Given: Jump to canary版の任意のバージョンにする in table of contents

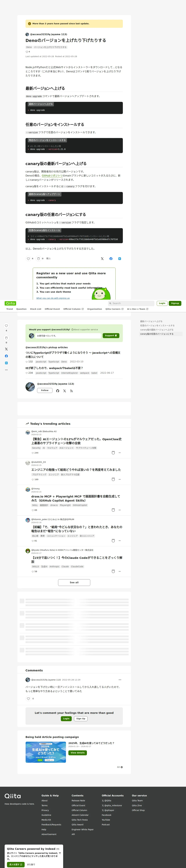Looking at the screenshot, I should pyautogui.click(x=157, y=334).
